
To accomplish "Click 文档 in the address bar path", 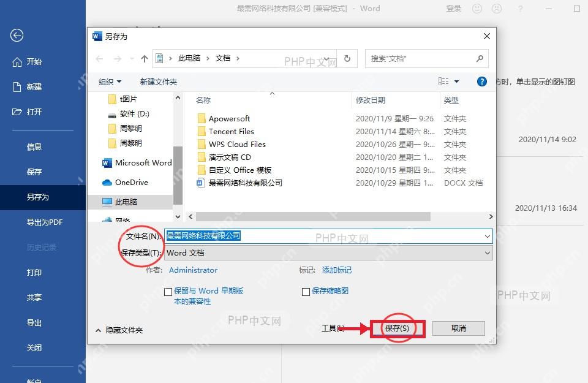I will coord(223,58).
